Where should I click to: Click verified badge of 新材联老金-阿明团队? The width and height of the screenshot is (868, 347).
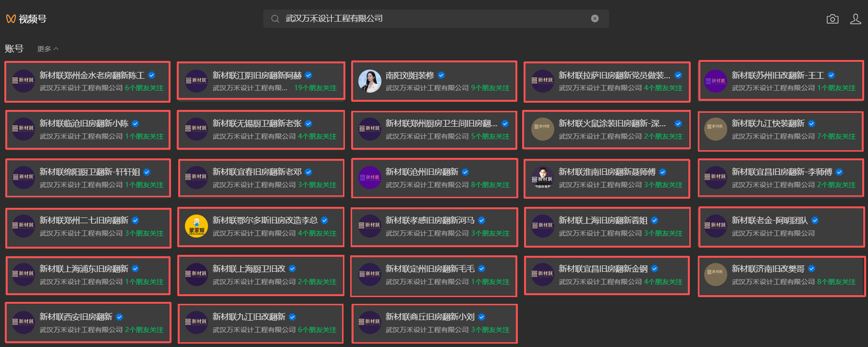(x=815, y=221)
